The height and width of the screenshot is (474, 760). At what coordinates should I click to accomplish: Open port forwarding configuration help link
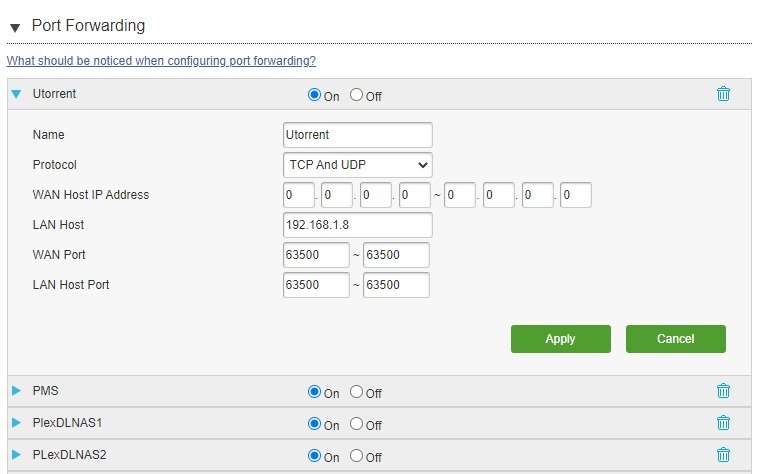[161, 61]
